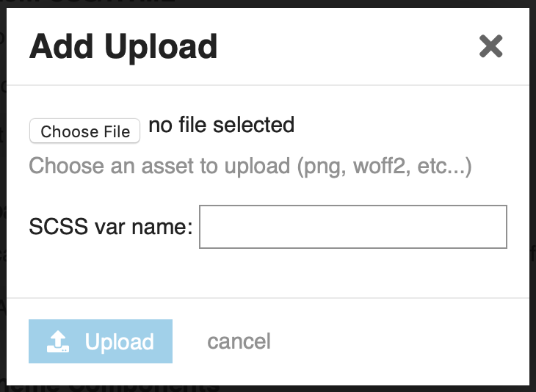Click the 'SCSS var name:' label
This screenshot has width=536, height=392.
tap(111, 227)
